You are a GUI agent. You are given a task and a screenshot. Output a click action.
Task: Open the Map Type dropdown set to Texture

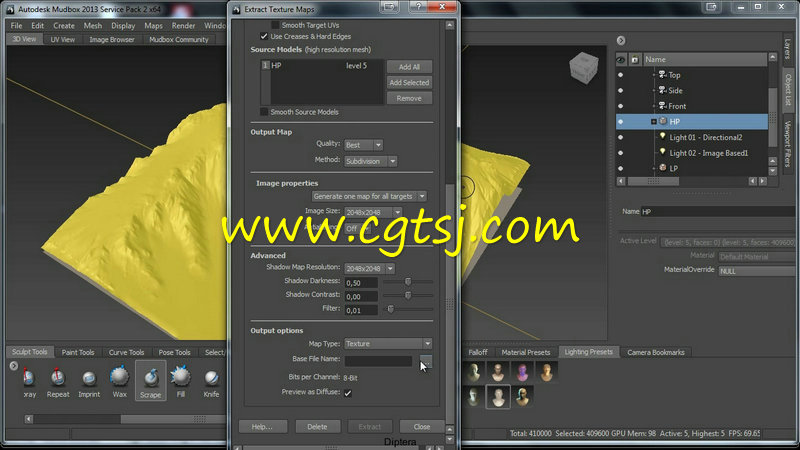[x=388, y=343]
